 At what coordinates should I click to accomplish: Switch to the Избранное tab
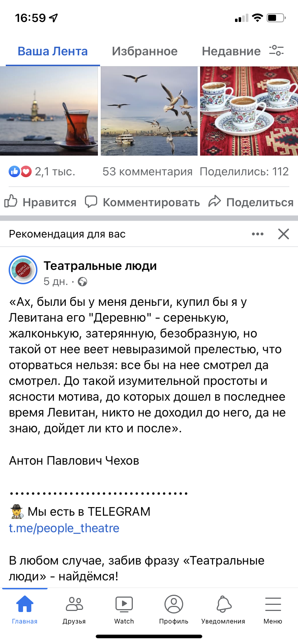[145, 51]
